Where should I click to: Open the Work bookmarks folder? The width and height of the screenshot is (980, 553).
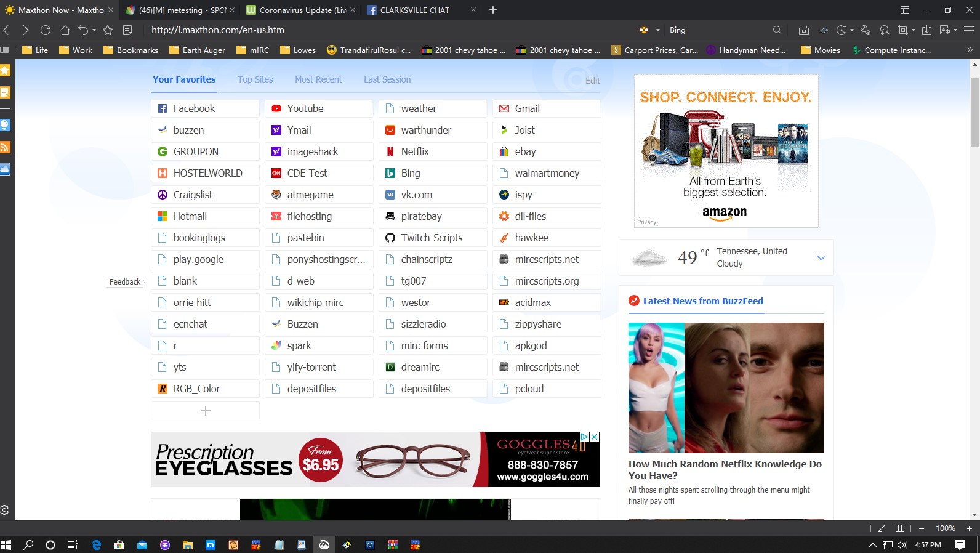[76, 50]
